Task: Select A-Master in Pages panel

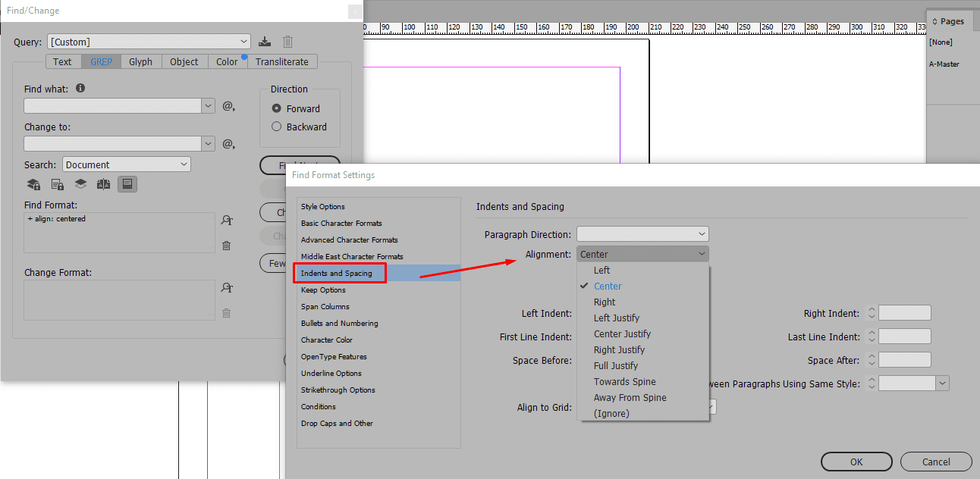Action: coord(944,64)
